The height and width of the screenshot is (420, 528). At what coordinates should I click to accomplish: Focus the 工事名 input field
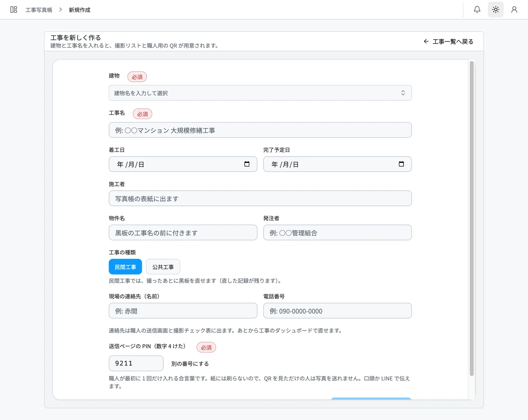click(260, 130)
